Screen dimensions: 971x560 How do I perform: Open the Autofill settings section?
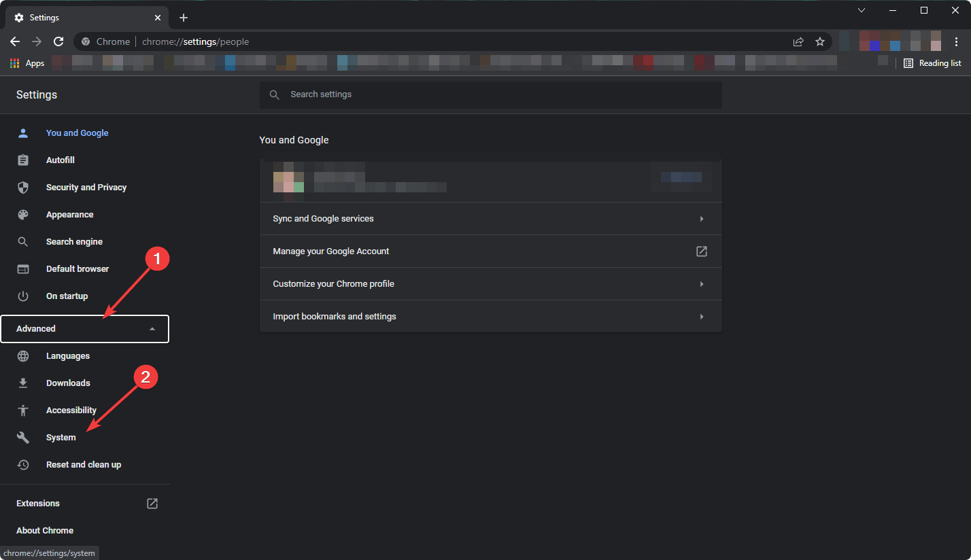[x=61, y=160]
